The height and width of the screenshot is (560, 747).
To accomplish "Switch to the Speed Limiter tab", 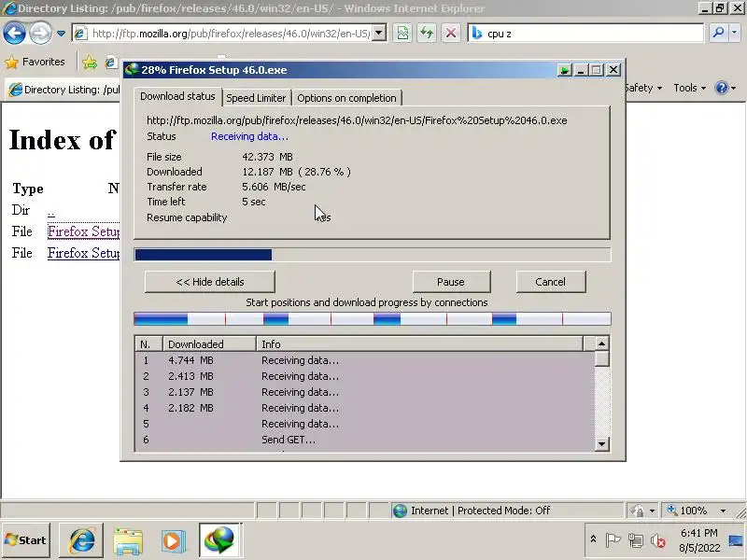I will click(x=256, y=98).
